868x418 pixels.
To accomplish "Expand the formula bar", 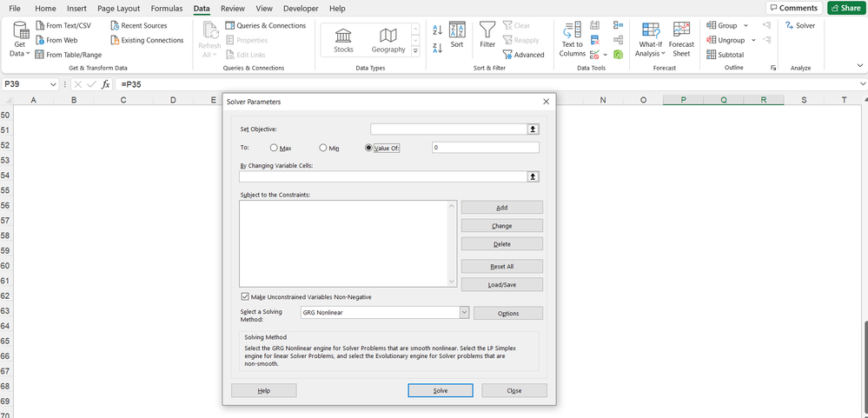I will click(x=863, y=84).
